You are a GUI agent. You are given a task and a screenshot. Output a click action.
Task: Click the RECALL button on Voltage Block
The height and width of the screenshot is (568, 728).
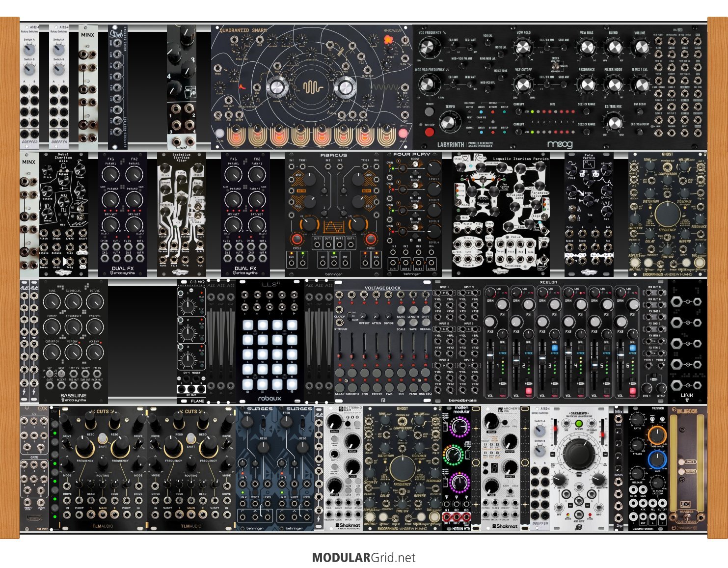pos(426,322)
